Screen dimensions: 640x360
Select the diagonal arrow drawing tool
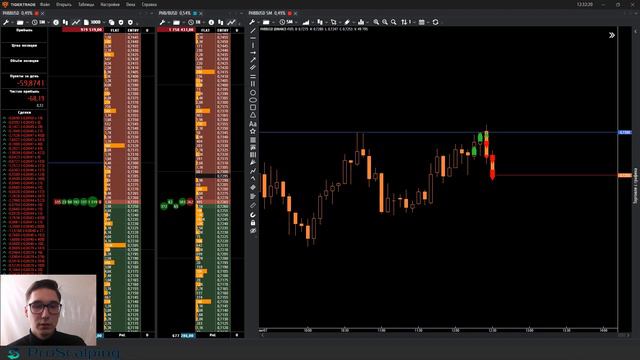[253, 60]
